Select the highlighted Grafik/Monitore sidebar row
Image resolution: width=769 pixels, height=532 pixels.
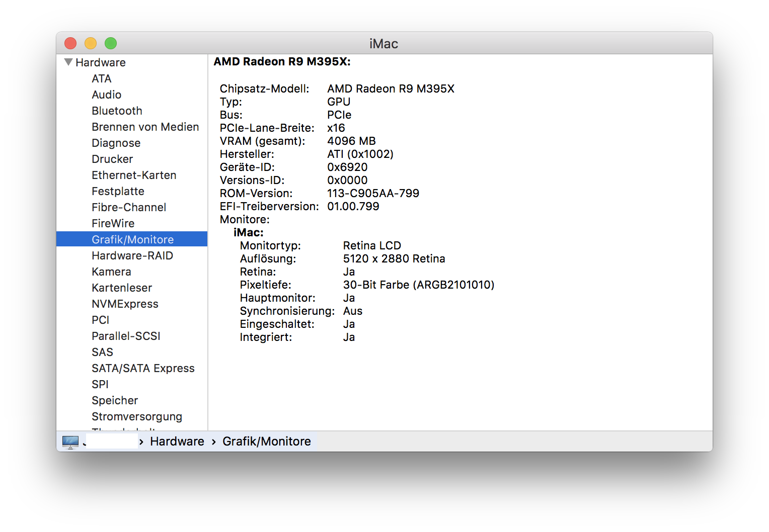132,239
